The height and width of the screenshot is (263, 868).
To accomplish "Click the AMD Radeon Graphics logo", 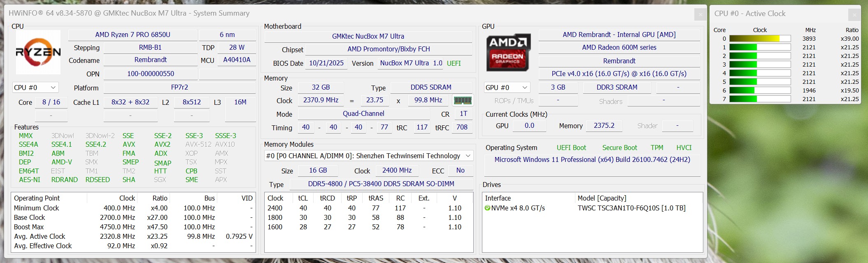I will pos(508,52).
